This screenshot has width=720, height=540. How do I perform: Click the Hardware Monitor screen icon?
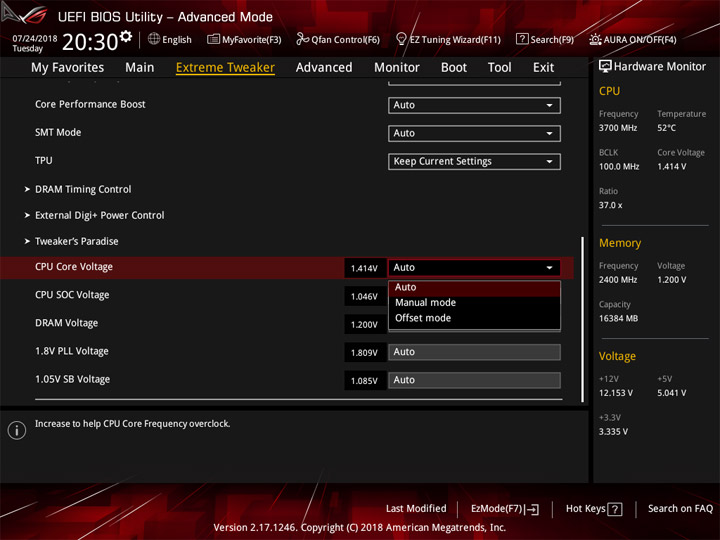point(605,67)
